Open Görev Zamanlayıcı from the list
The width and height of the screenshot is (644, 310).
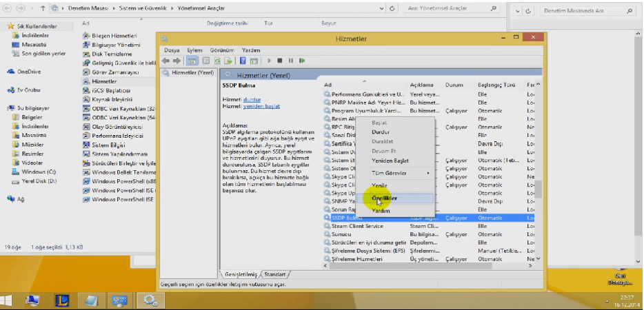pyautogui.click(x=115, y=72)
